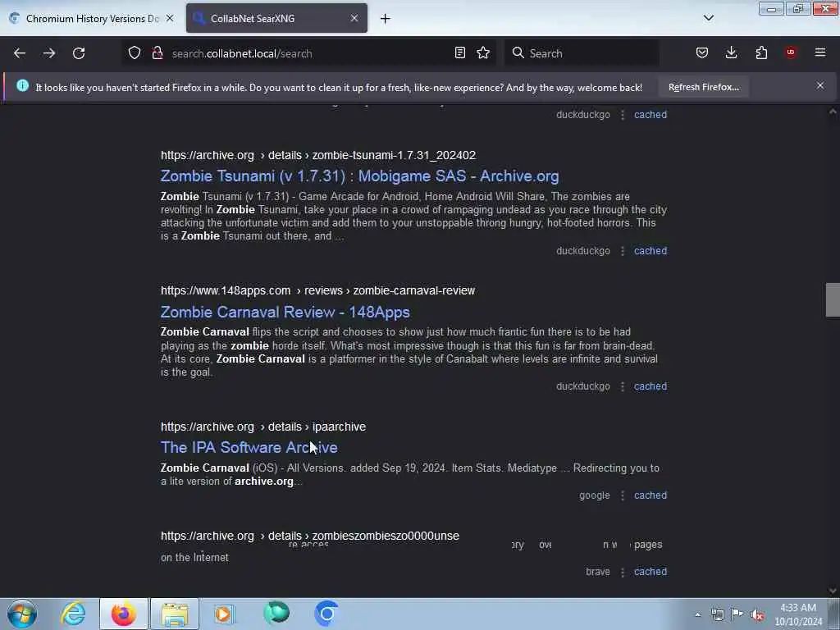Open cached link of topmost duckduckgo result
The width and height of the screenshot is (840, 630).
pyautogui.click(x=651, y=115)
